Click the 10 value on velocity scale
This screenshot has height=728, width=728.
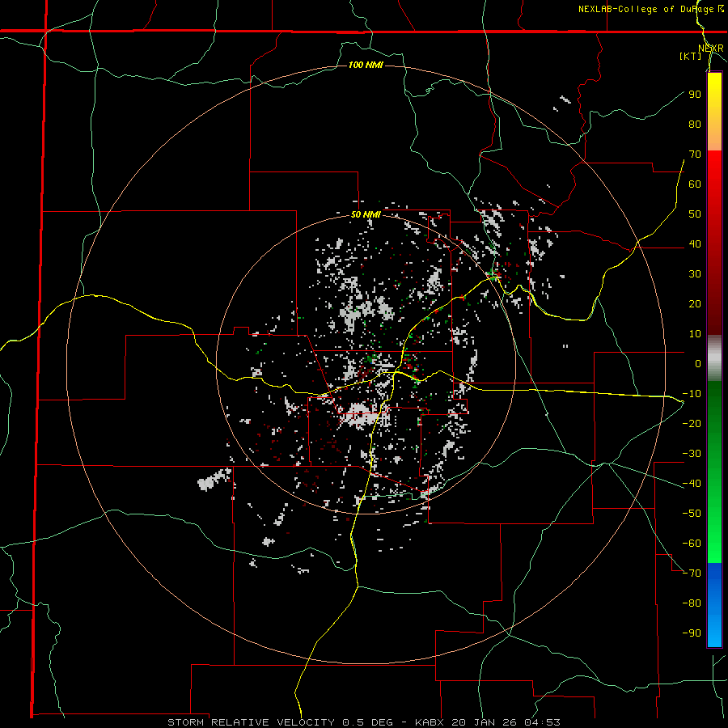point(695,334)
